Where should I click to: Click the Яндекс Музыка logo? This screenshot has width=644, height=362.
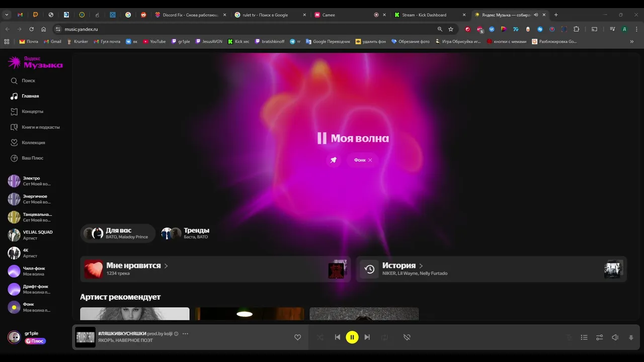pos(35,62)
